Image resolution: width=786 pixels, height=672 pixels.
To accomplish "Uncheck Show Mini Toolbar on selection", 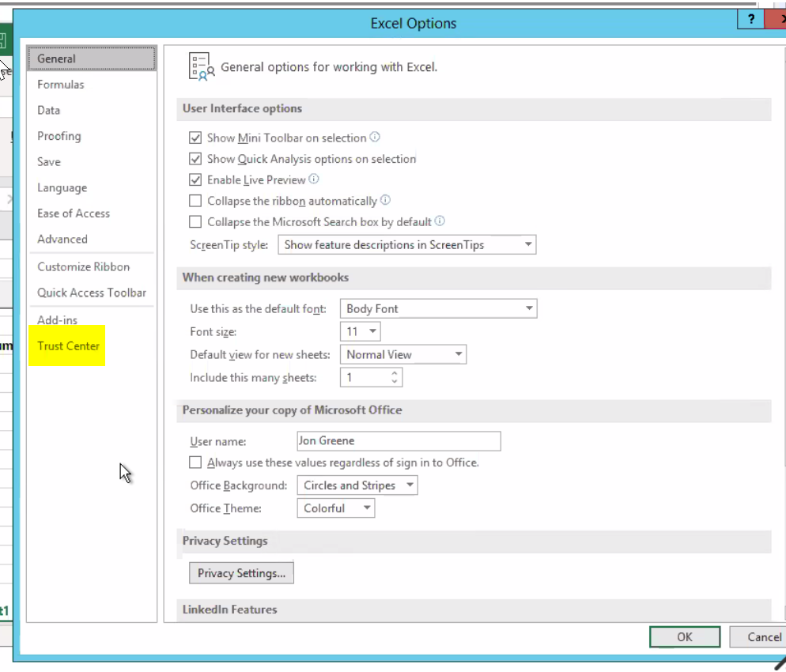I will coord(195,138).
